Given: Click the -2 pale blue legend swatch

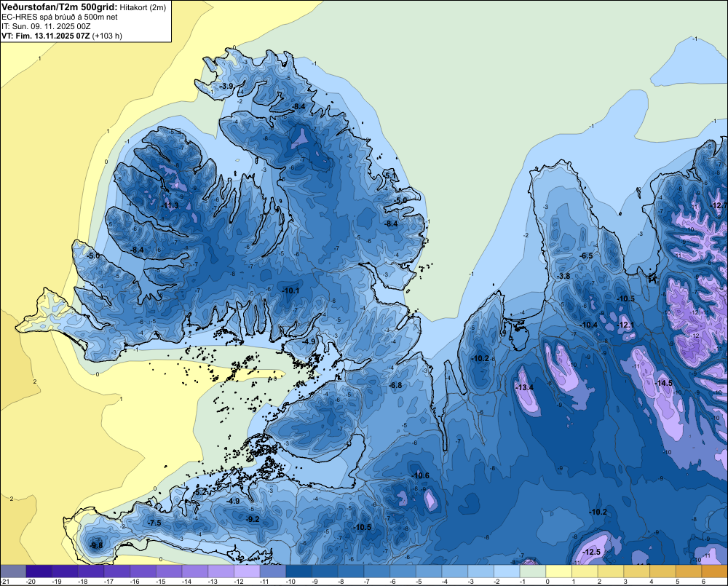Looking at the screenshot, I should (507, 571).
